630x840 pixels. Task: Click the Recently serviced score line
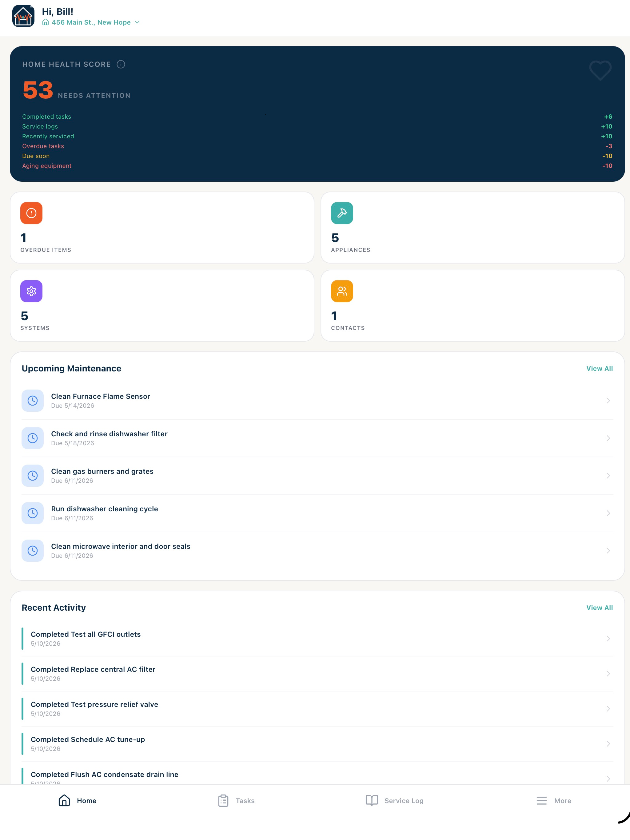tap(317, 136)
